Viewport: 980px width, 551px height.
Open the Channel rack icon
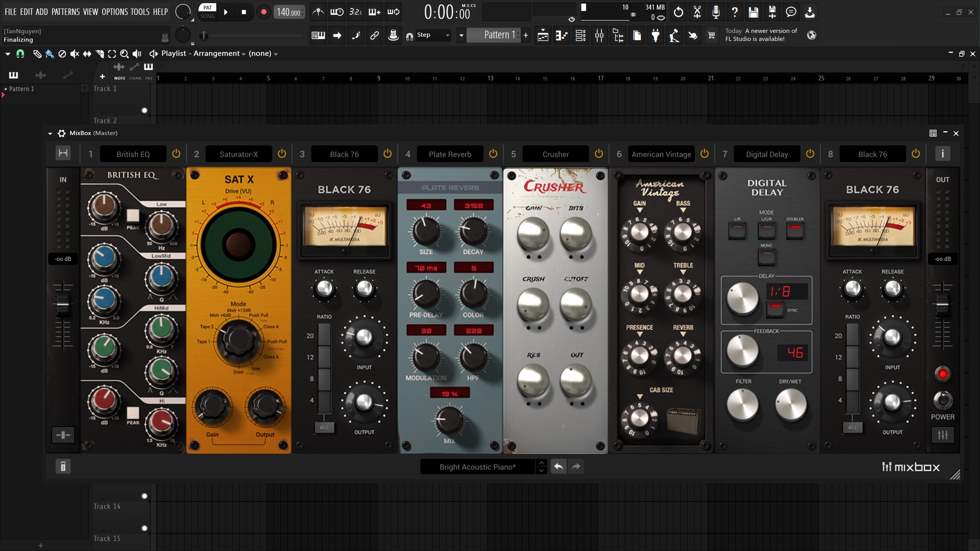click(580, 35)
